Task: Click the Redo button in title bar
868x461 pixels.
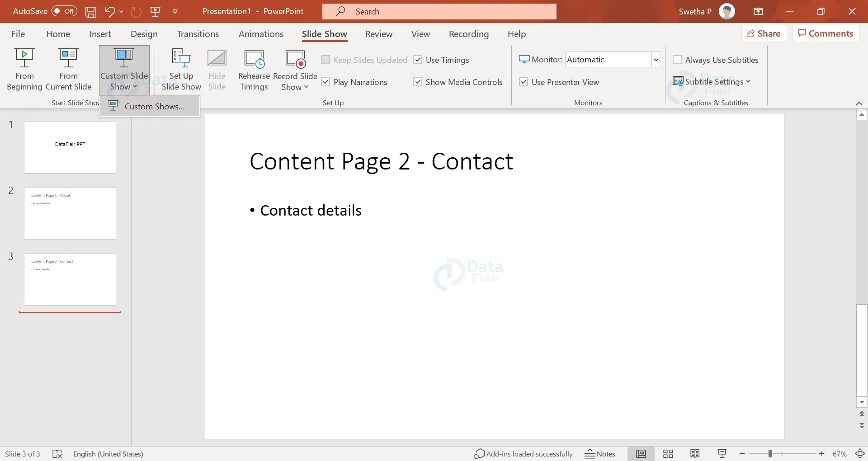Action: (x=136, y=11)
